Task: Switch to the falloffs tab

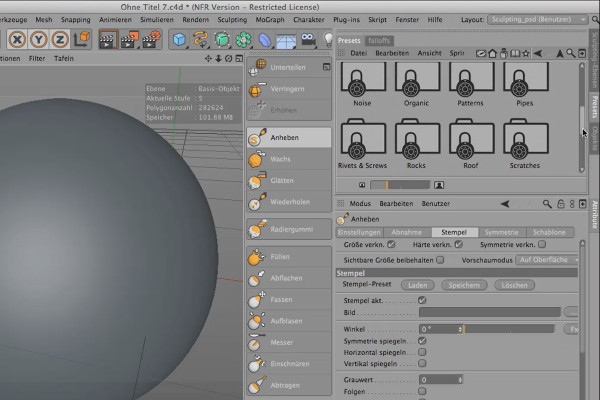Action: (379, 41)
